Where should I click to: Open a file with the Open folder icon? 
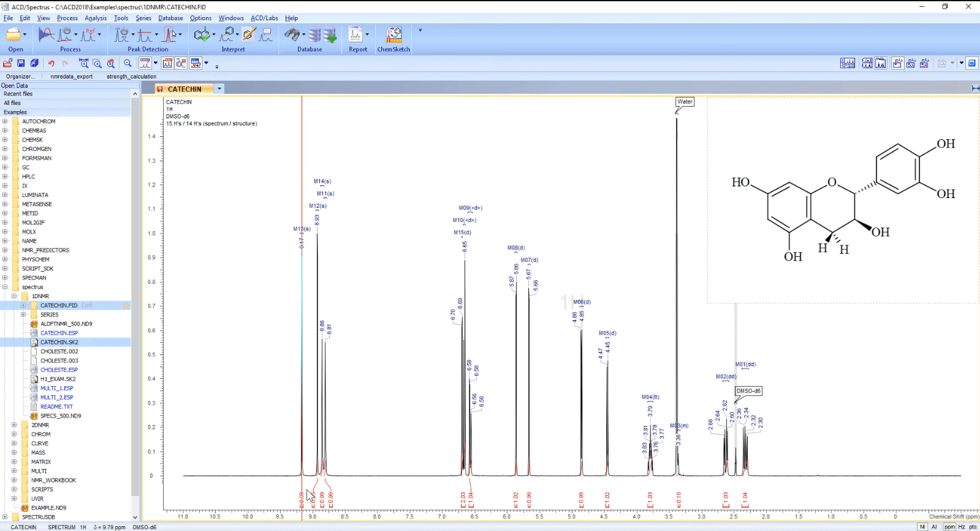pos(12,35)
